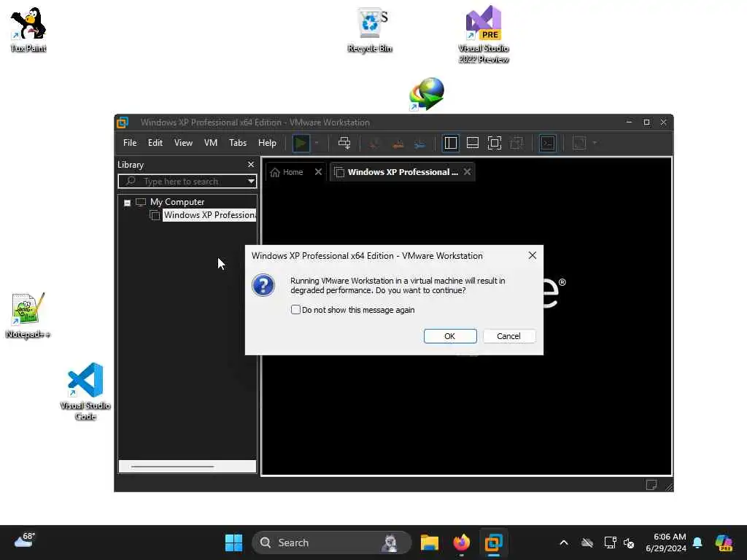747x560 pixels.
Task: Click the blue question mark dialog icon
Action: pos(263,285)
